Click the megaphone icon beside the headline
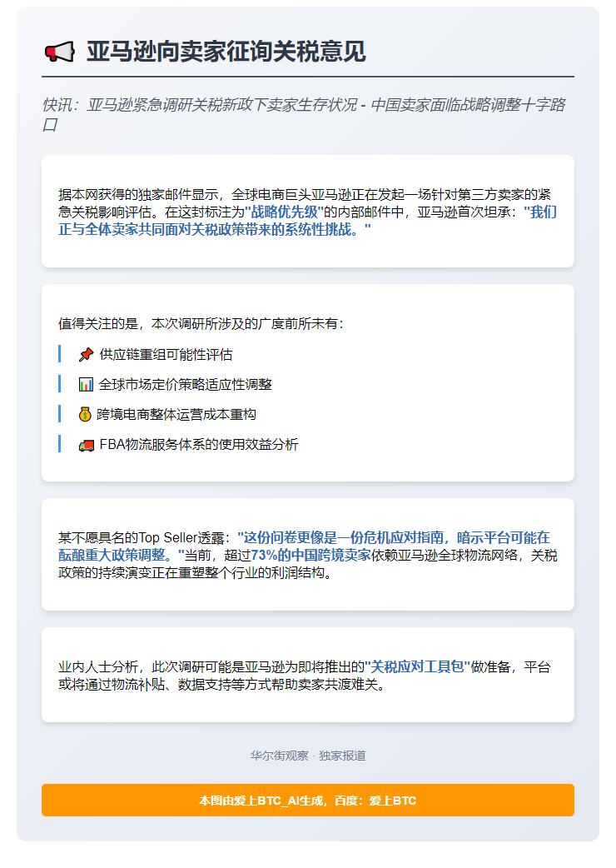 59,52
